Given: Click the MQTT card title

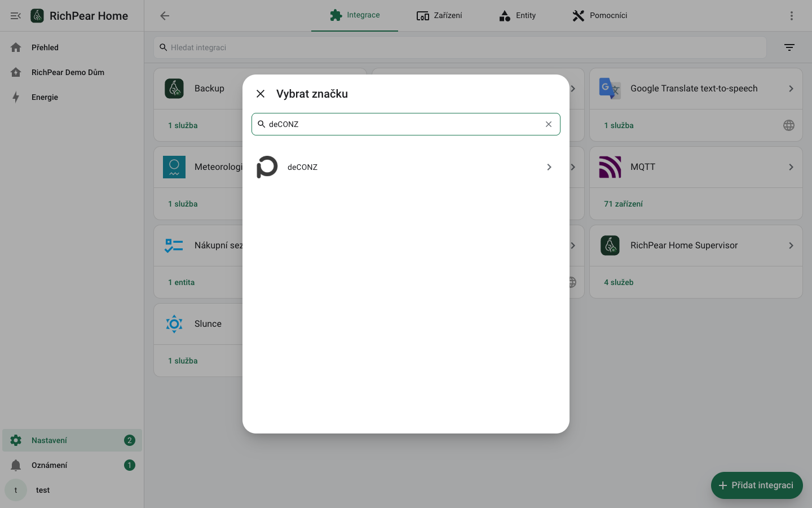Looking at the screenshot, I should pos(643,167).
